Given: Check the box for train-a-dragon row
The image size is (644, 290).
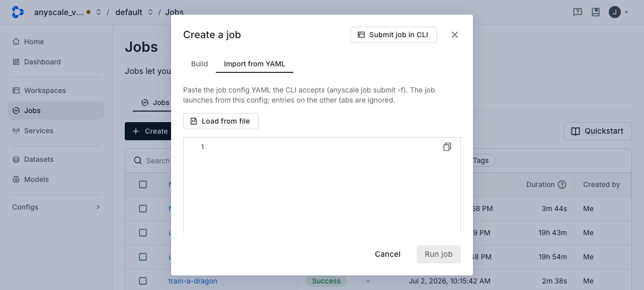Looking at the screenshot, I should pos(143,281).
